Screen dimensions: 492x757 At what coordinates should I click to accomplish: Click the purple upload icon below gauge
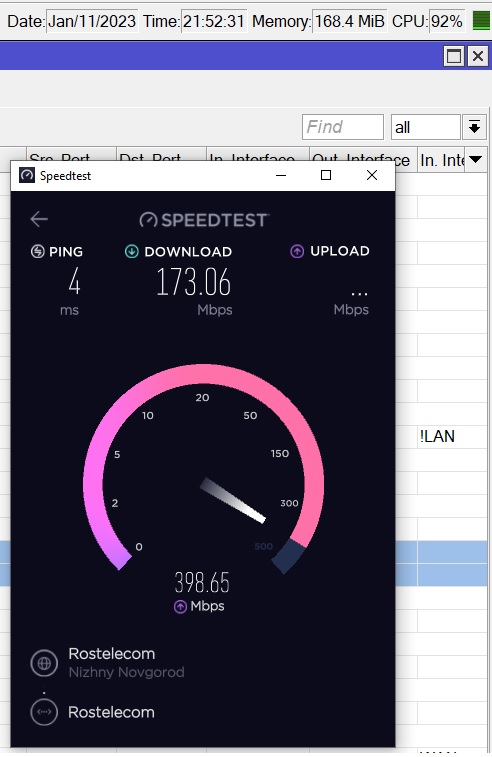pyautogui.click(x=180, y=606)
